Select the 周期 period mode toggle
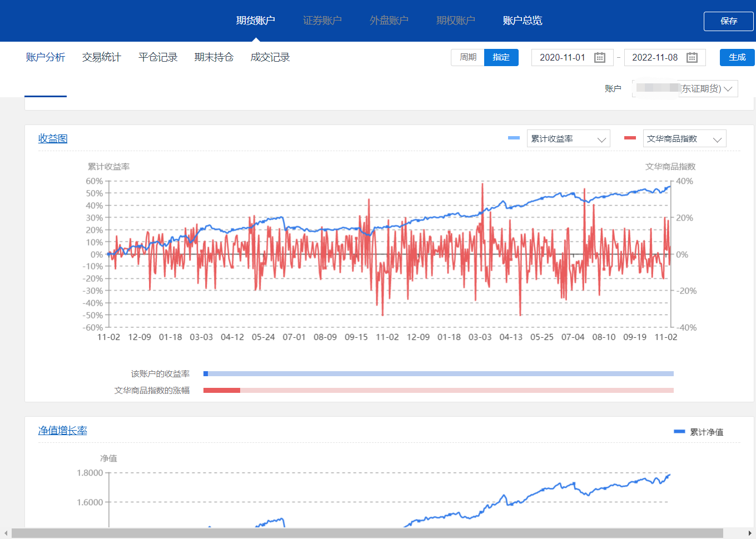 [467, 57]
